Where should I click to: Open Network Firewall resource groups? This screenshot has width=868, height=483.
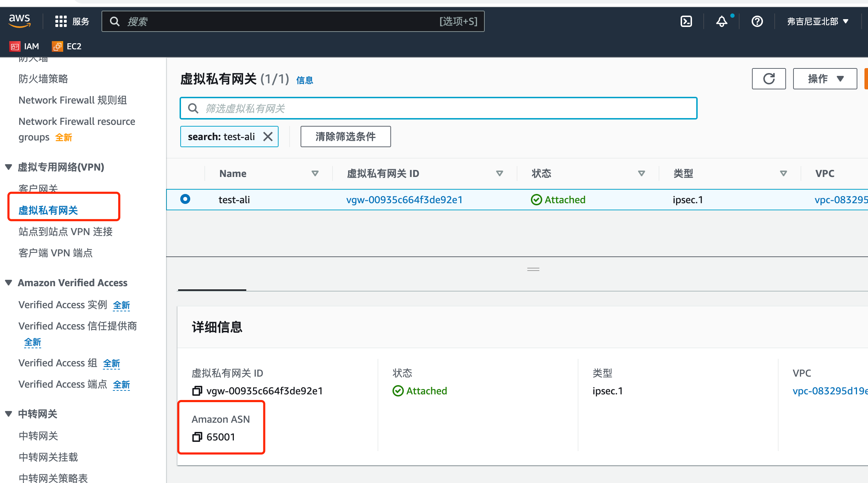[77, 129]
